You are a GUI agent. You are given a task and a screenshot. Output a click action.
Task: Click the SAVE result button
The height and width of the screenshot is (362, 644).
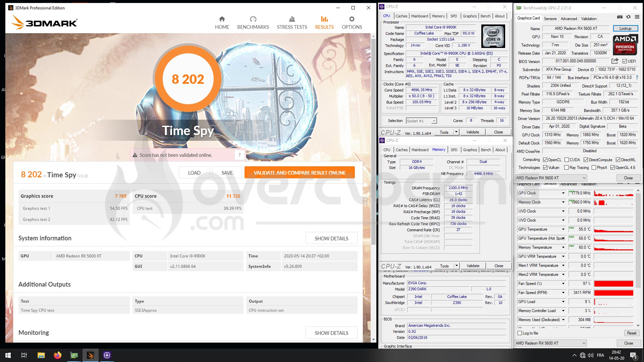coord(227,173)
